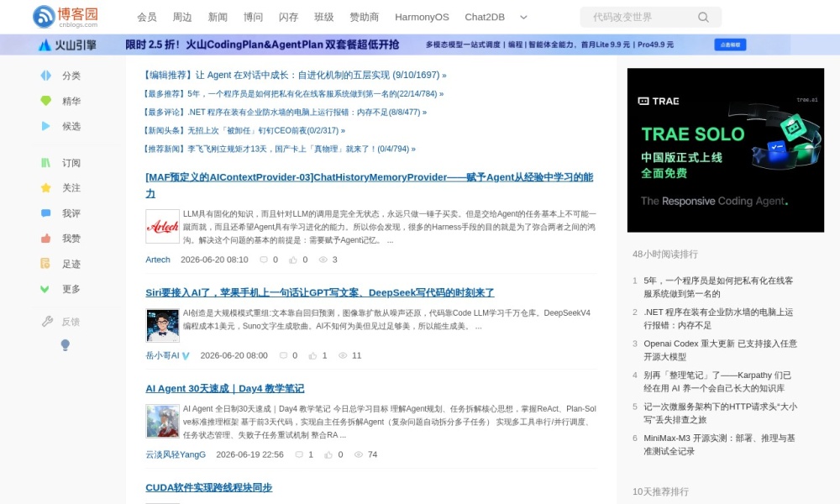Open the 足迹 sidebar icon

pos(46,264)
